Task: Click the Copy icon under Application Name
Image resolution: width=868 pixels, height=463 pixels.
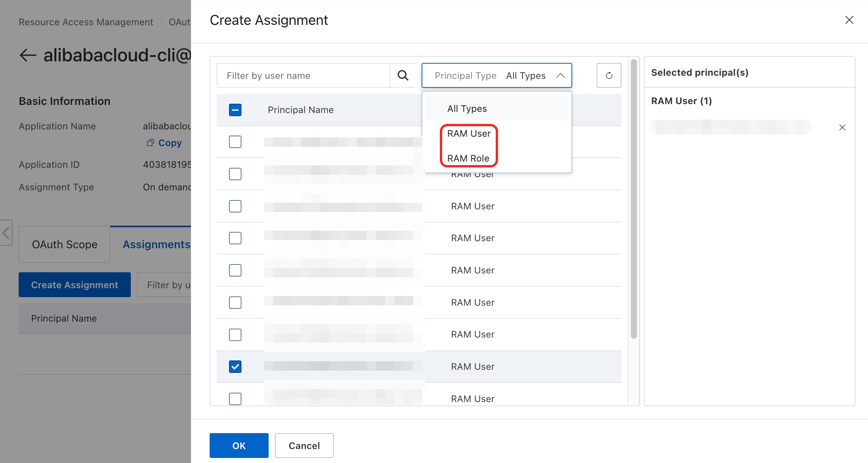Action: coord(150,143)
